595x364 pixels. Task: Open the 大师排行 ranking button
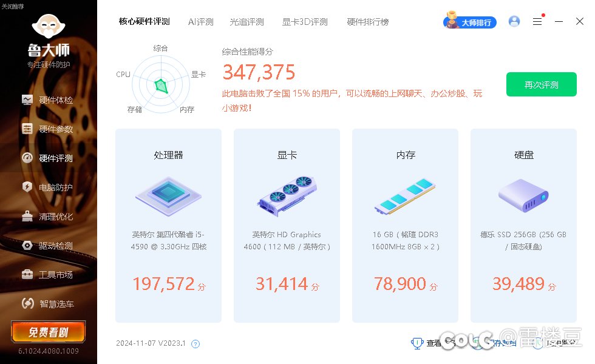pyautogui.click(x=470, y=22)
